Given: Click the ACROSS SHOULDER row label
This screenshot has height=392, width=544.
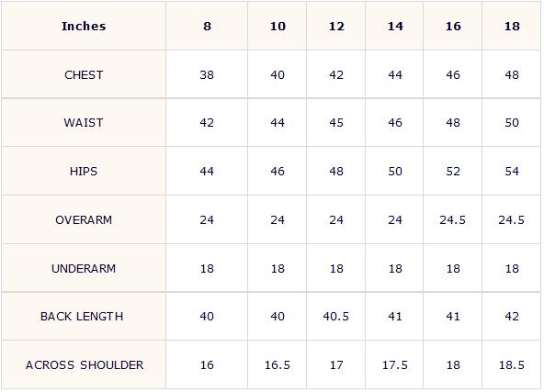Looking at the screenshot, I should tap(85, 365).
